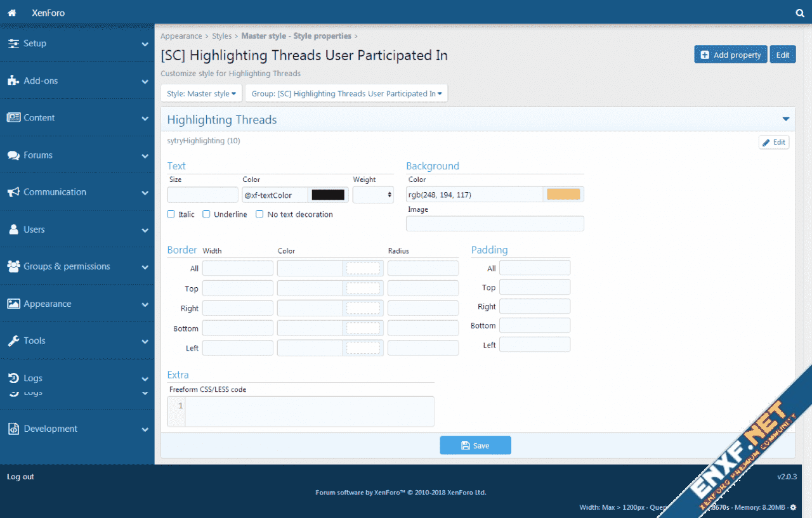Expand the Appearance sidebar menu
Image resolution: width=812 pixels, height=518 pixels.
76,304
